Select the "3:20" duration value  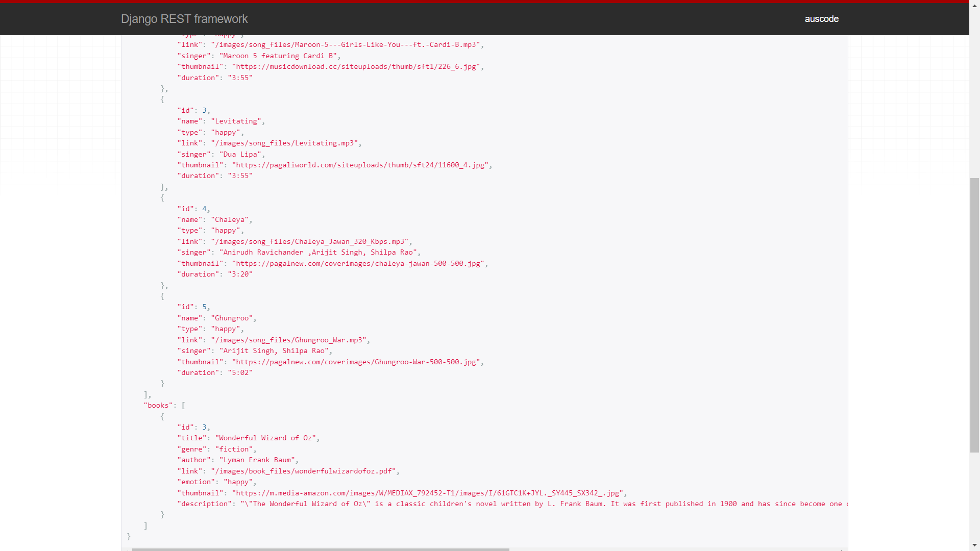pyautogui.click(x=240, y=274)
